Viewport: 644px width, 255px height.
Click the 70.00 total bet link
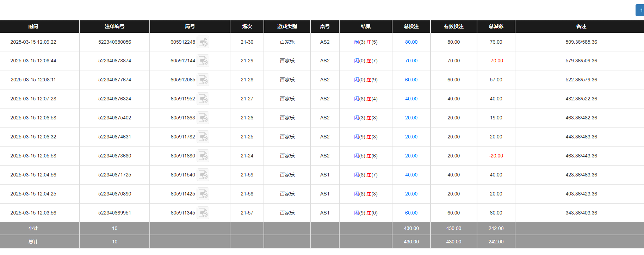tap(411, 61)
